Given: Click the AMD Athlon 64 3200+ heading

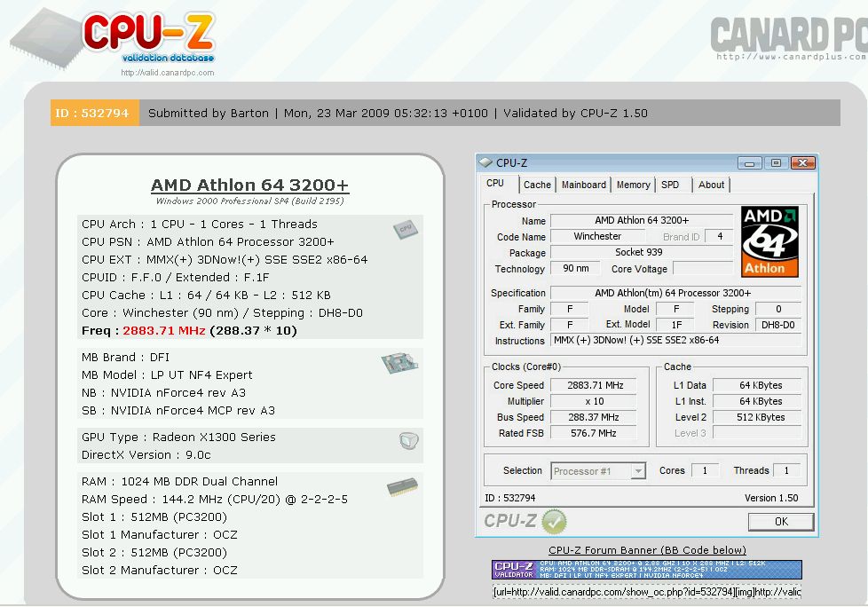Looking at the screenshot, I should pyautogui.click(x=249, y=185).
